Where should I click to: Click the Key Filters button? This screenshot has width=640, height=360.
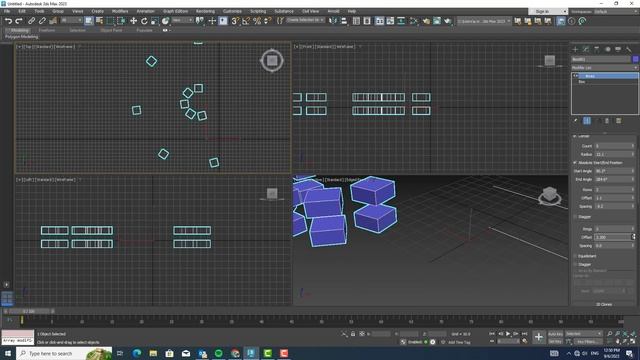[x=587, y=341]
